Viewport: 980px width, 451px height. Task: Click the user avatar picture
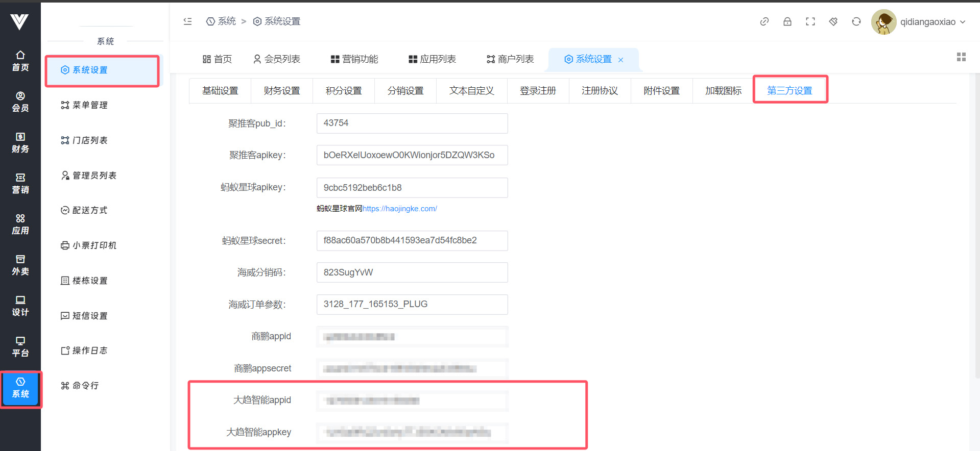pos(883,22)
